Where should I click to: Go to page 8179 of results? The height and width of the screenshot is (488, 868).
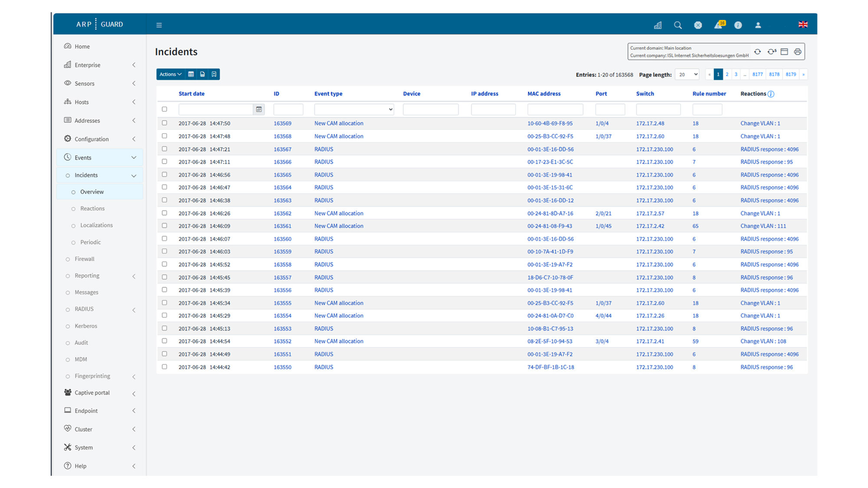pos(791,75)
